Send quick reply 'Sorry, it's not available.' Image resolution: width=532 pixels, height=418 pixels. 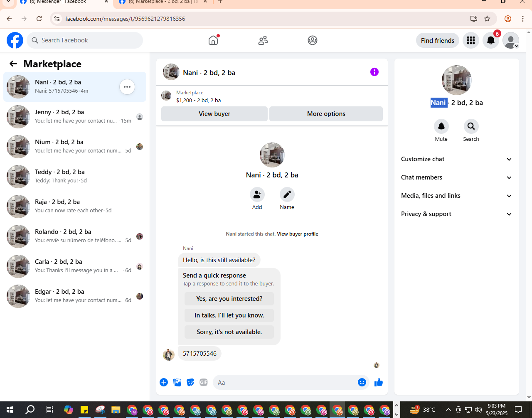coord(229,332)
